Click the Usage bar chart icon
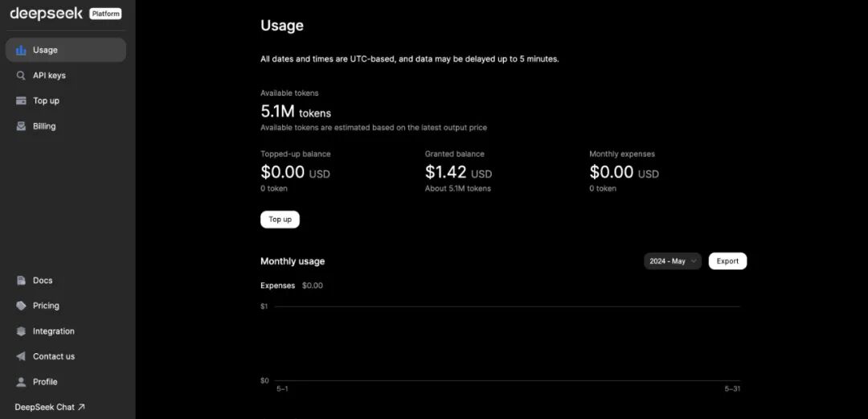 [21, 51]
